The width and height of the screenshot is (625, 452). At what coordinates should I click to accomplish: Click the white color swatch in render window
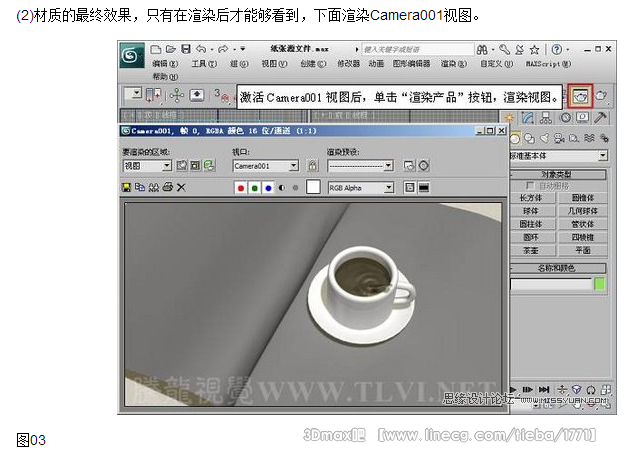coord(313,187)
